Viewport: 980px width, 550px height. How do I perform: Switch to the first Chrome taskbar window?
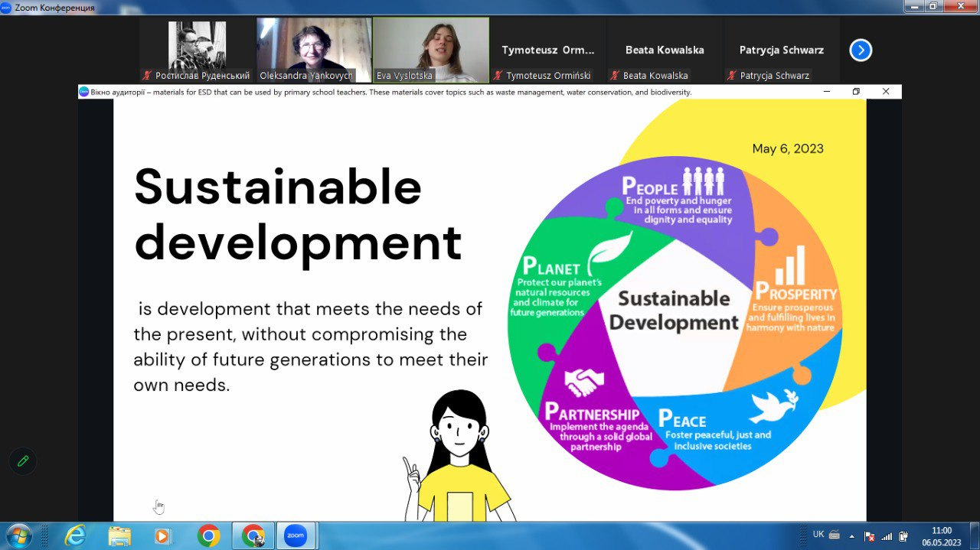click(x=208, y=535)
